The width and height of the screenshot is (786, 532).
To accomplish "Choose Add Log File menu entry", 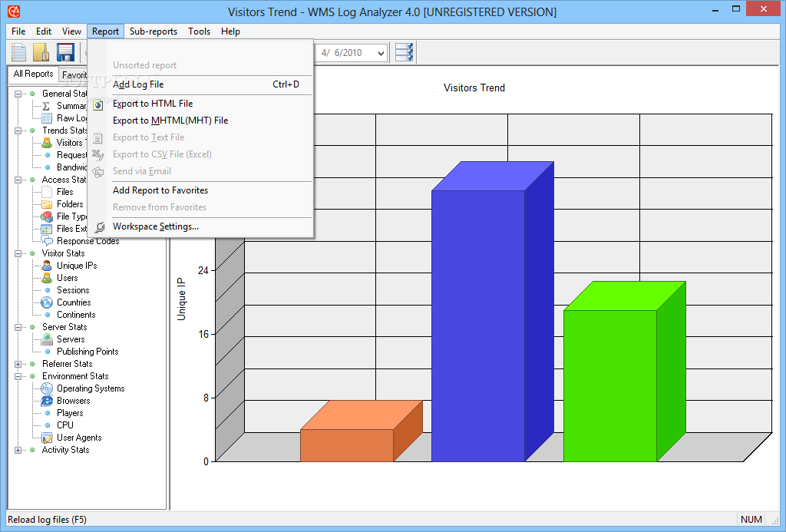I will click(x=200, y=84).
